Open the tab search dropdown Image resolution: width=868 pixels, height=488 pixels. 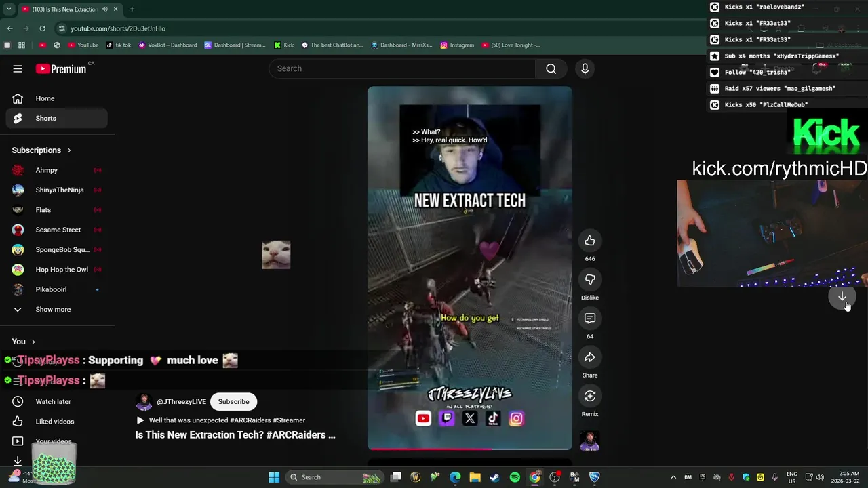8,9
